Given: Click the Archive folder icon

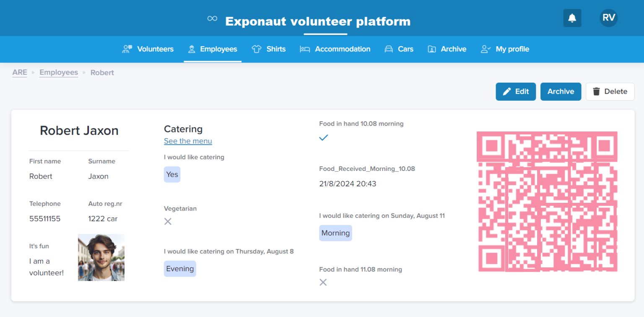Looking at the screenshot, I should [x=432, y=49].
